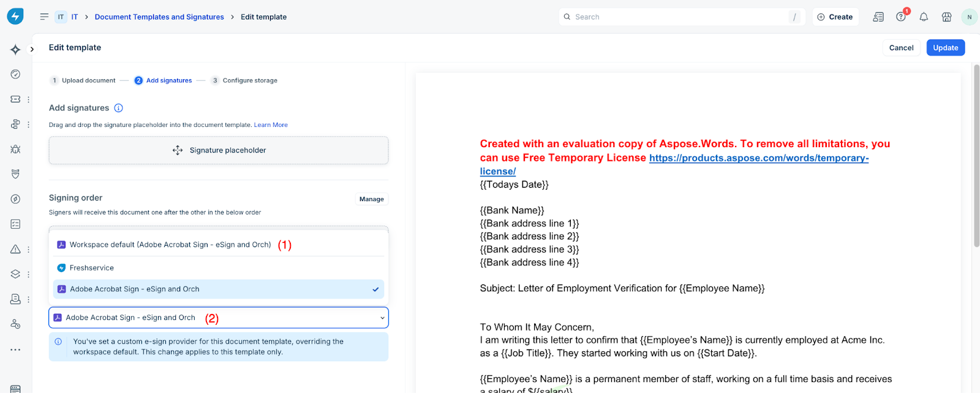Viewport: 980px width, 393px height.
Task: Open the more ellipsis icon in sidebar
Action: 15,349
